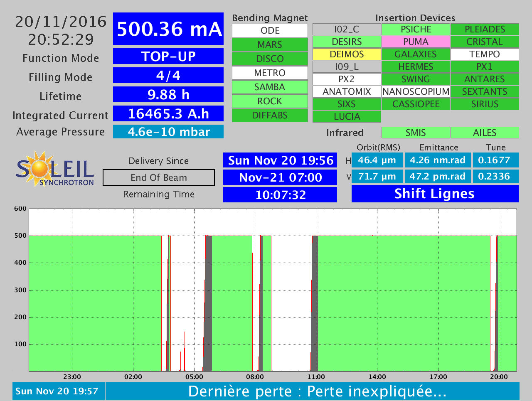Image resolution: width=532 pixels, height=401 pixels.
Task: Select the I09_L insertion device cell
Action: point(347,66)
